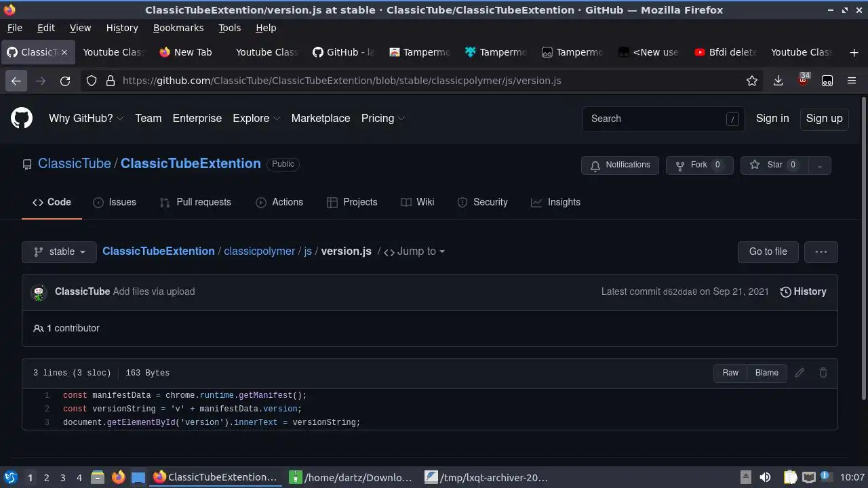Image resolution: width=868 pixels, height=488 pixels.
Task: Click the Firefox launcher in the taskbar
Action: [118, 477]
